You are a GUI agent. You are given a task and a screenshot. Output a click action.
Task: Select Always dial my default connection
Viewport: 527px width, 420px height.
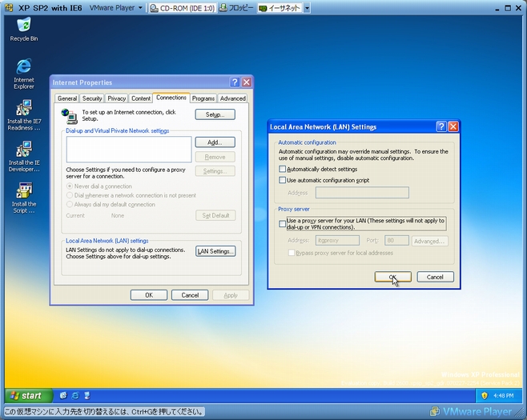[x=70, y=204]
